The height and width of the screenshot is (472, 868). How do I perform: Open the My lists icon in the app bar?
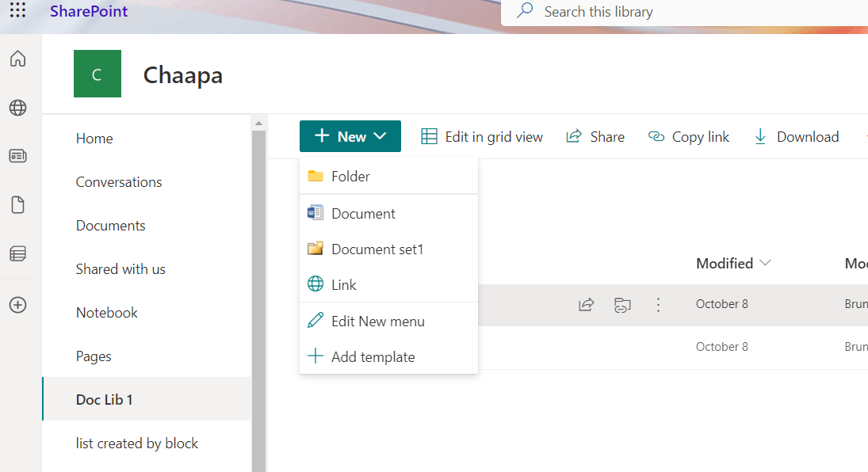point(17,253)
